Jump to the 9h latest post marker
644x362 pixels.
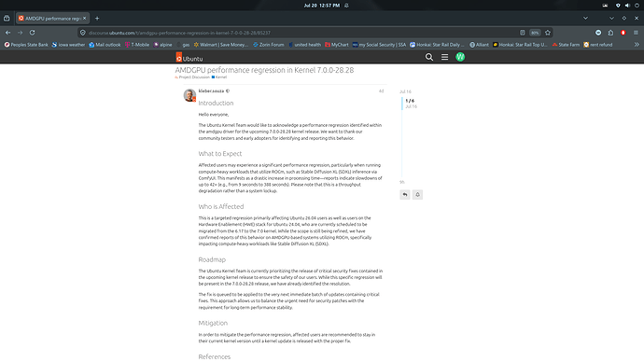coord(402,182)
